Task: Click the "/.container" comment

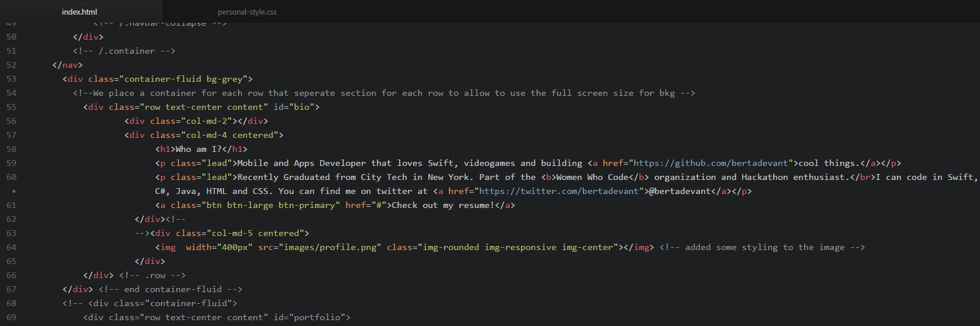Action: (x=124, y=51)
